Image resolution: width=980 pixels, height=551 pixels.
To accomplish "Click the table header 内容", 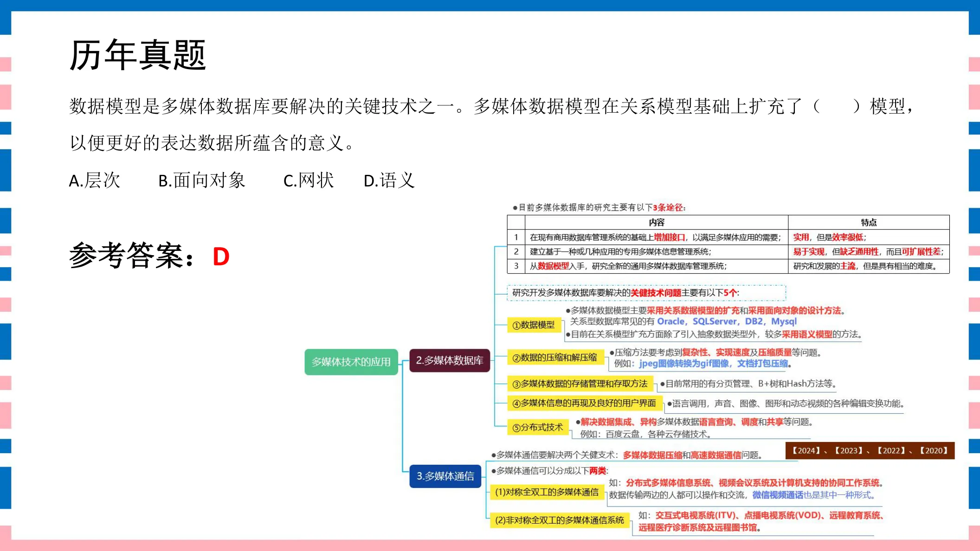I will [657, 223].
